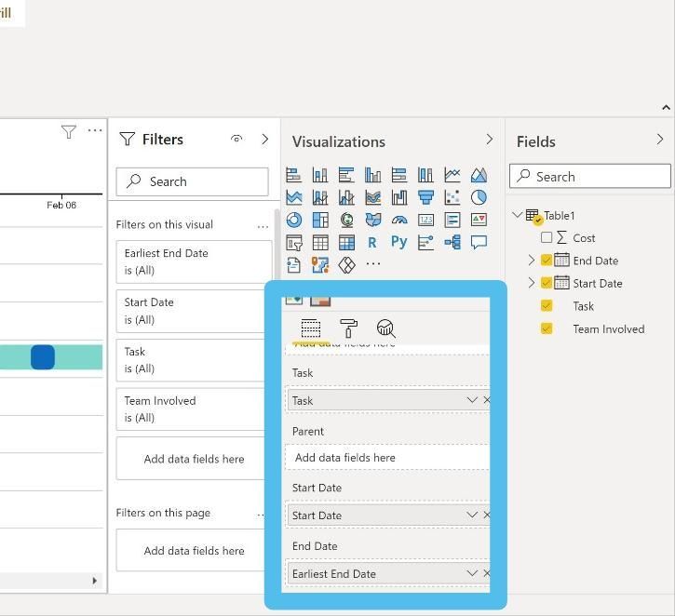
Task: Select the decomposition tree visual
Action: tap(452, 243)
